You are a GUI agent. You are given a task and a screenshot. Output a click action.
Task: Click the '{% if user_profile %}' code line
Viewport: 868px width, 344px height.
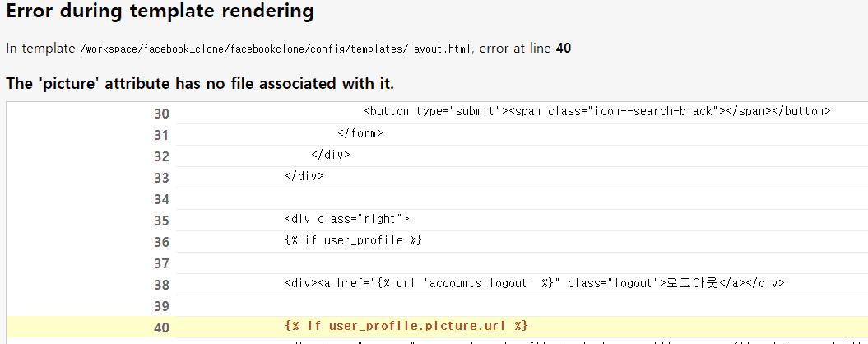(x=353, y=240)
